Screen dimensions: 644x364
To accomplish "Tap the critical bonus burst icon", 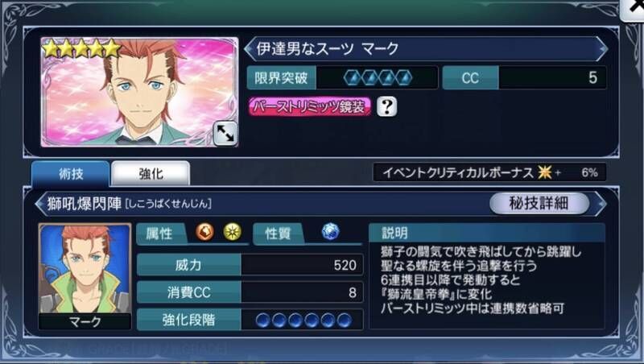I will [545, 172].
